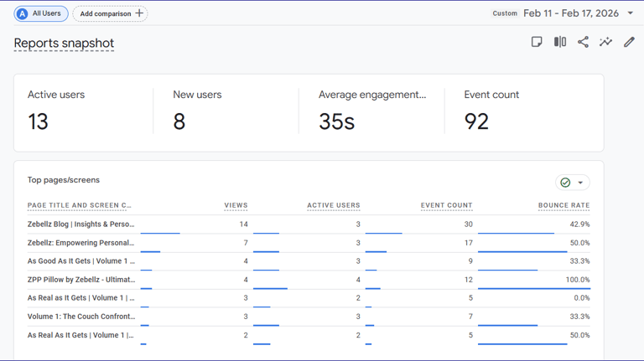Click the Add comparison button
Image resolution: width=644 pixels, height=361 pixels.
(x=110, y=13)
